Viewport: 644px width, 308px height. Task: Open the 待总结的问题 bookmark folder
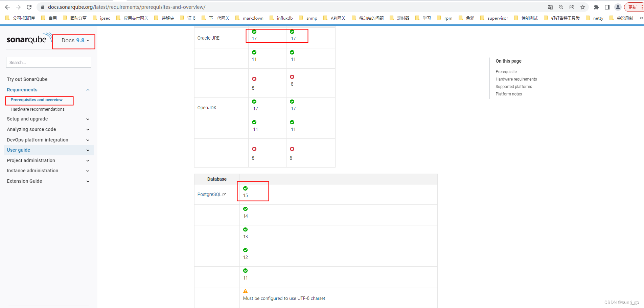pos(368,18)
